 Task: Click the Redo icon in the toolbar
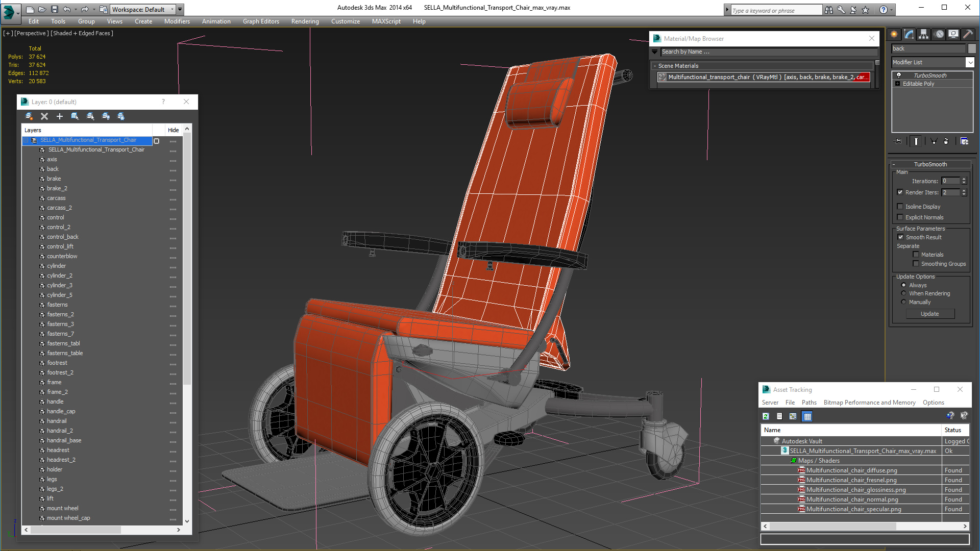86,9
